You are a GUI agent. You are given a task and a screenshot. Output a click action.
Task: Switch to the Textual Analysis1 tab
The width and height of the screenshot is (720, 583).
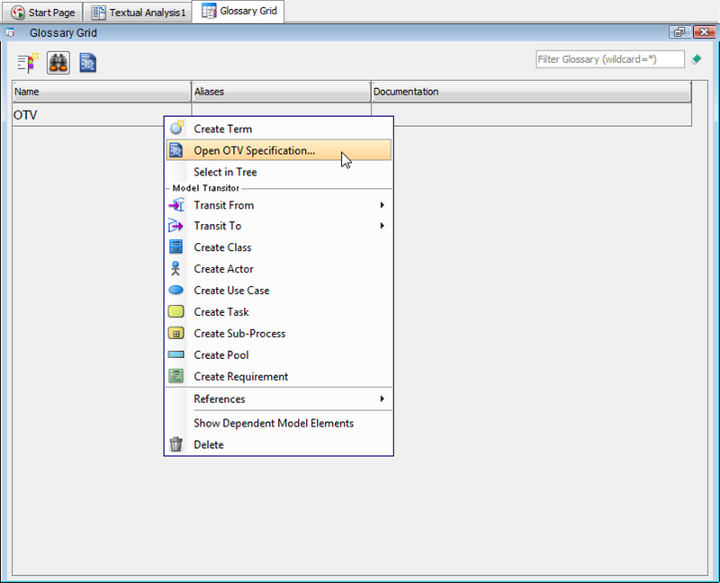tap(139, 13)
